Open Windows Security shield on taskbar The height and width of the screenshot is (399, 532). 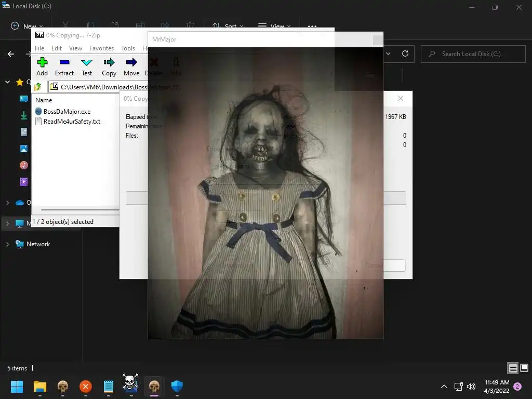[x=177, y=387]
